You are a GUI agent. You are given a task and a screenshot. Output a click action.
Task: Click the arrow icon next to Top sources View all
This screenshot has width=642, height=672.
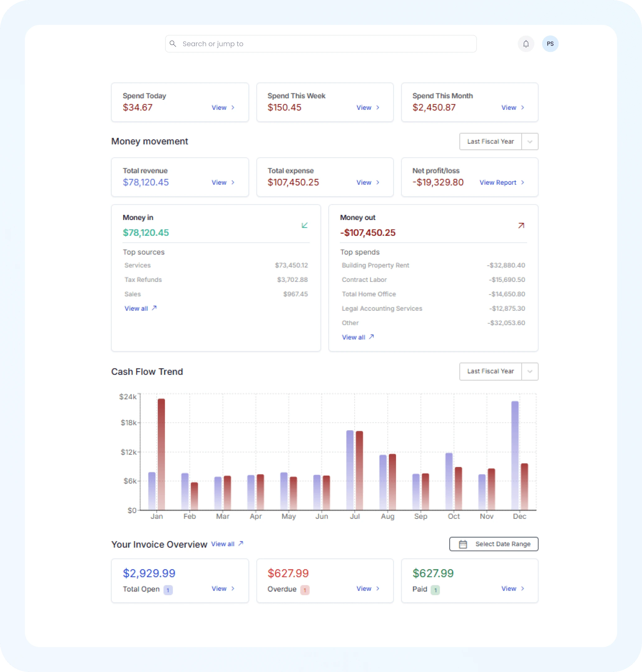154,308
